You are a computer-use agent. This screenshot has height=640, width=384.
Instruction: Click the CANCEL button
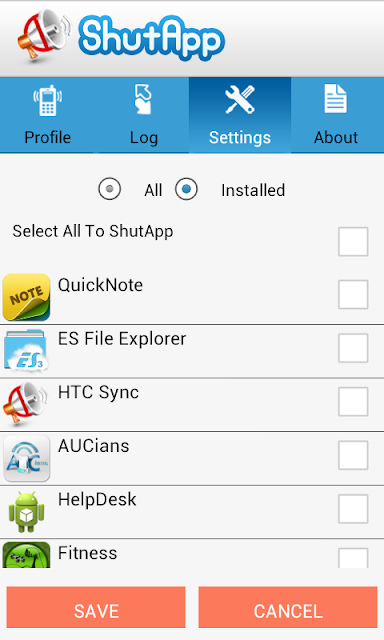click(x=288, y=607)
